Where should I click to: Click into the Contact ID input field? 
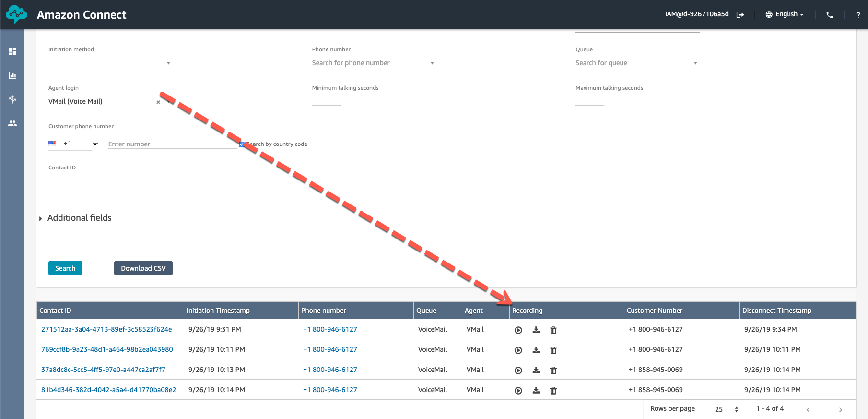pyautogui.click(x=120, y=179)
